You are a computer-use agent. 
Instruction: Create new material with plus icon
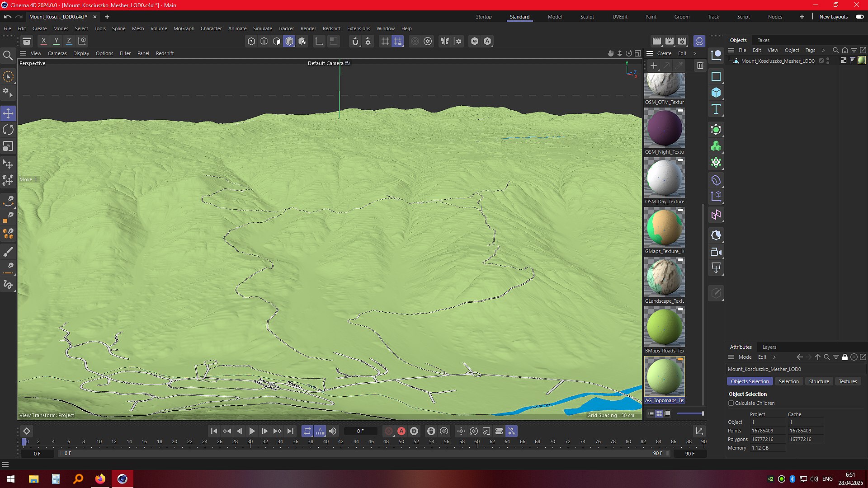coord(654,66)
